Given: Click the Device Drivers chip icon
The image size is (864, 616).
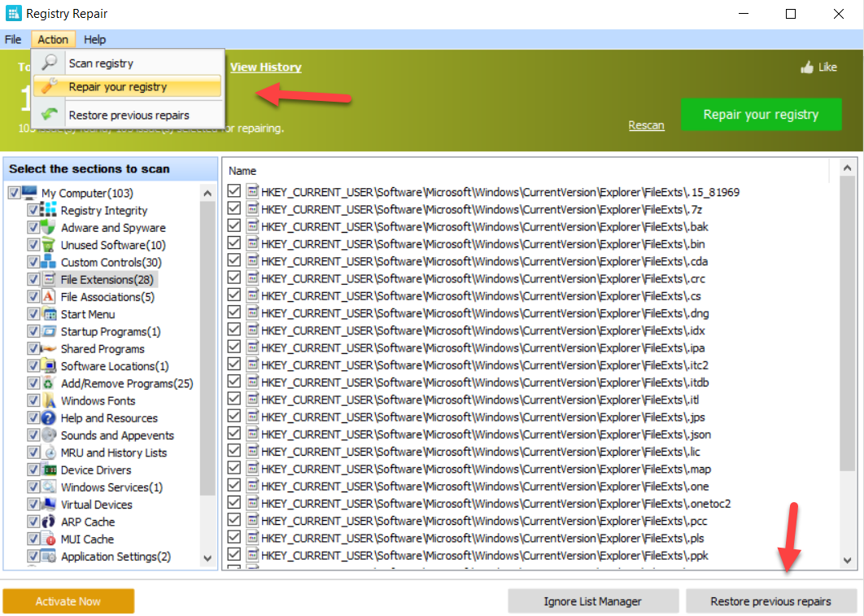Looking at the screenshot, I should coord(50,470).
